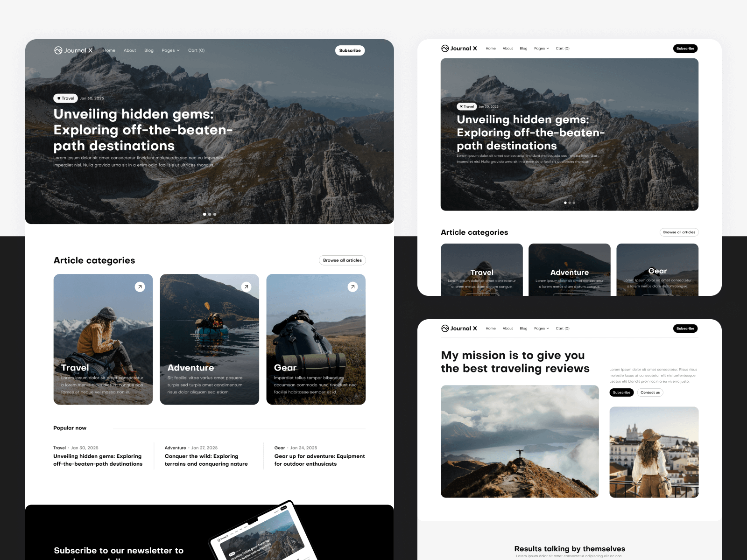Open hero headline in left mockup

coord(143,130)
